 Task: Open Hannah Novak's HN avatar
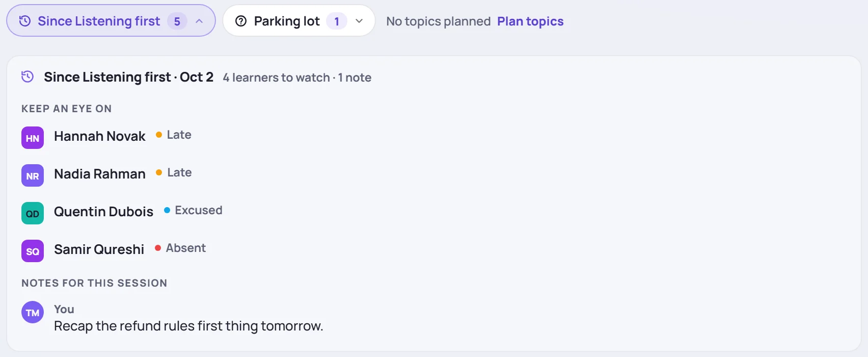click(33, 138)
